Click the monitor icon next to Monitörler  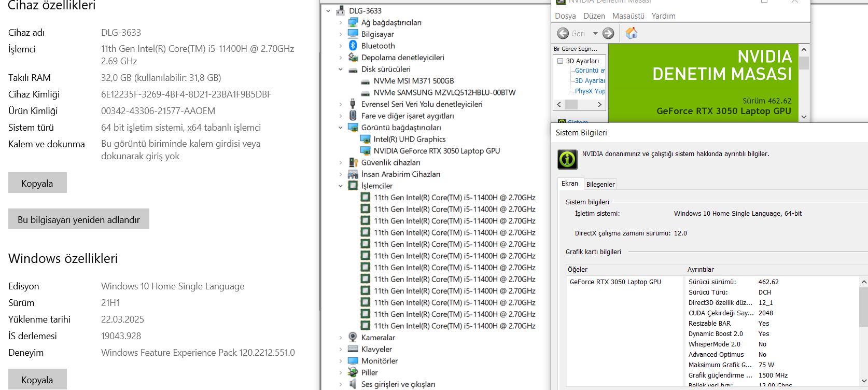[x=353, y=360]
